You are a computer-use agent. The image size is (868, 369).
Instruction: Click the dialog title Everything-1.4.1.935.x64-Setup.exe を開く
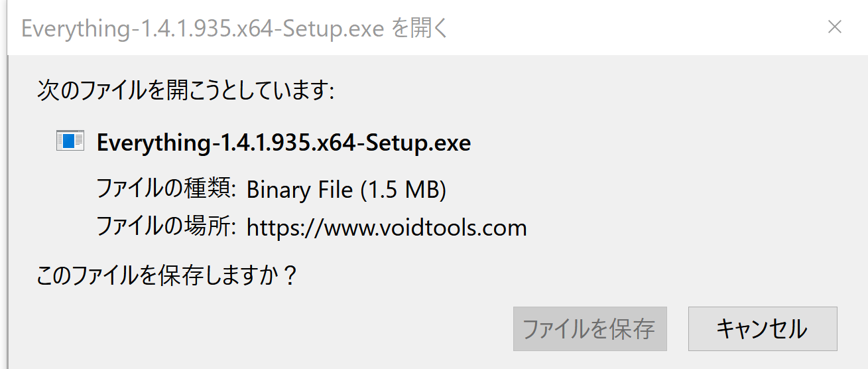(235, 29)
